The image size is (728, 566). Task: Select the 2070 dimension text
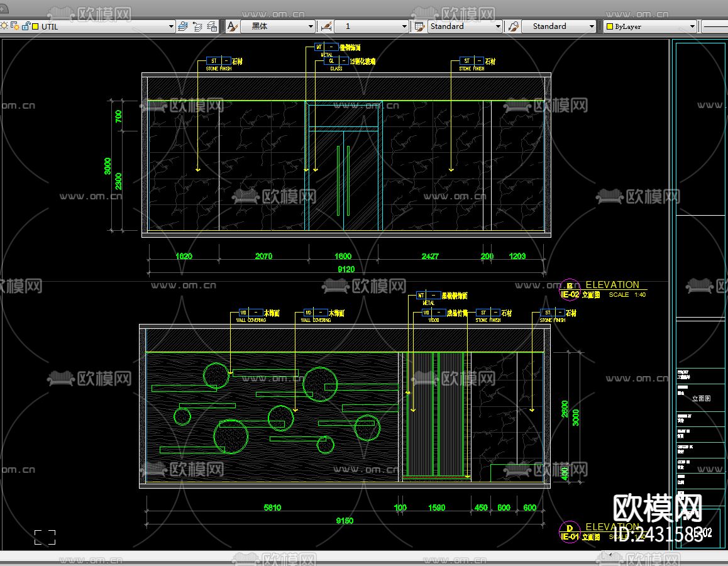click(263, 256)
